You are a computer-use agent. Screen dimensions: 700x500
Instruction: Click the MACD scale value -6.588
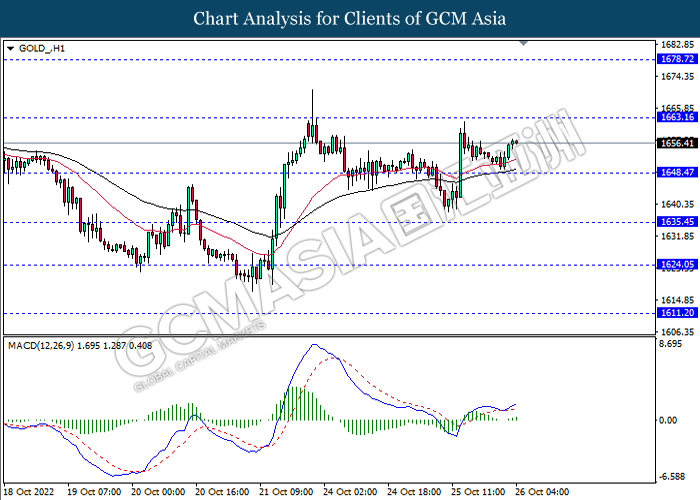click(672, 477)
